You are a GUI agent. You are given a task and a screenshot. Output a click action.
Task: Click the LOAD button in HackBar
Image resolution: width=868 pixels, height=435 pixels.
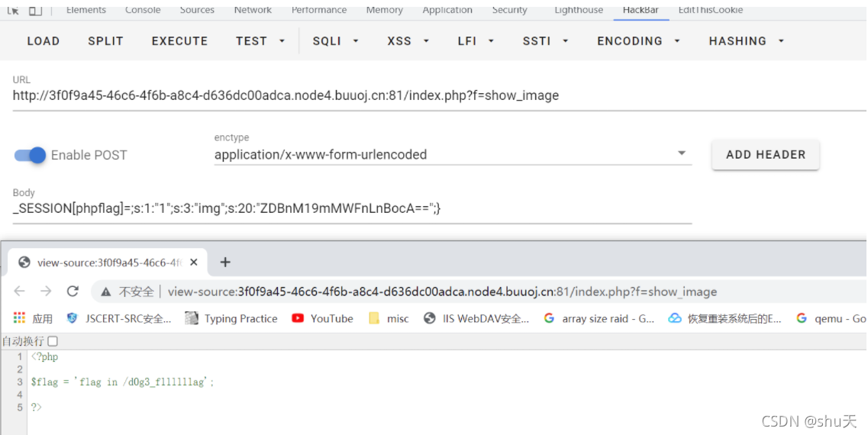pos(44,41)
